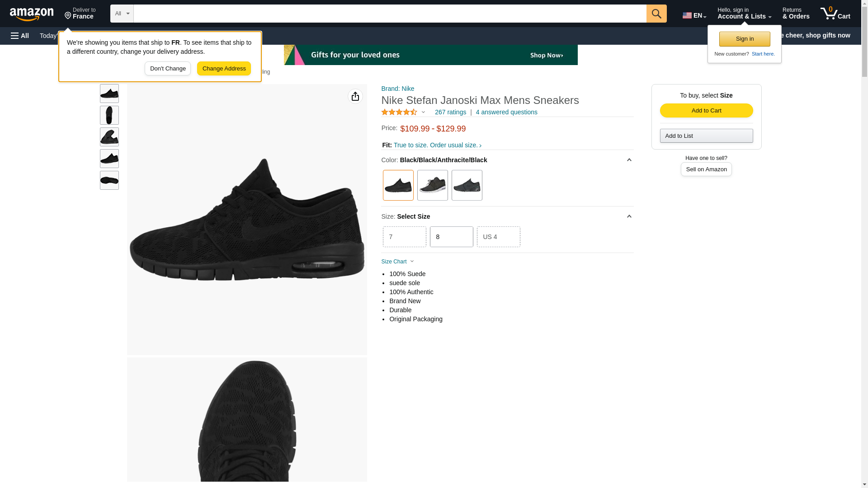The height and width of the screenshot is (488, 868).
Task: Select size US 4 option
Action: [498, 237]
